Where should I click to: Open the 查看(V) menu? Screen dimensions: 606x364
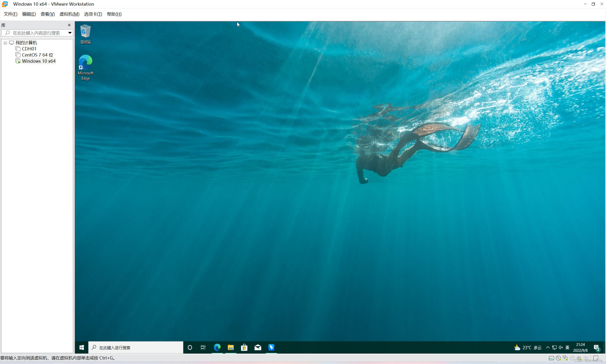[x=48, y=14]
